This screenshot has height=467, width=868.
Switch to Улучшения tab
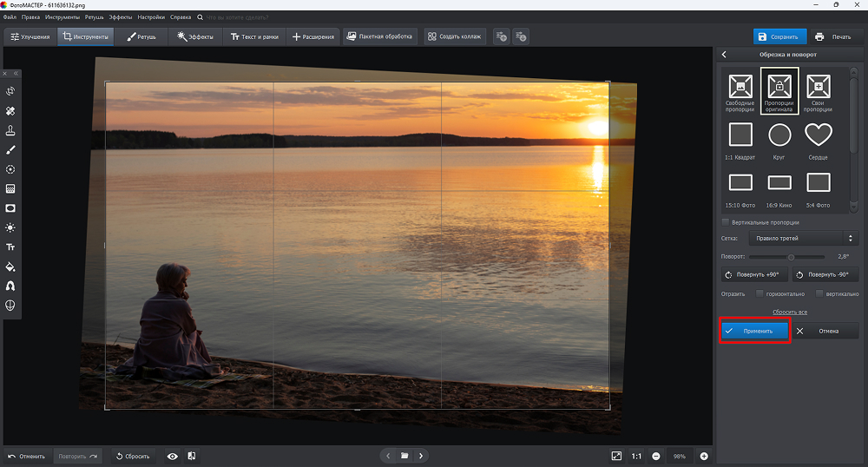coord(30,36)
